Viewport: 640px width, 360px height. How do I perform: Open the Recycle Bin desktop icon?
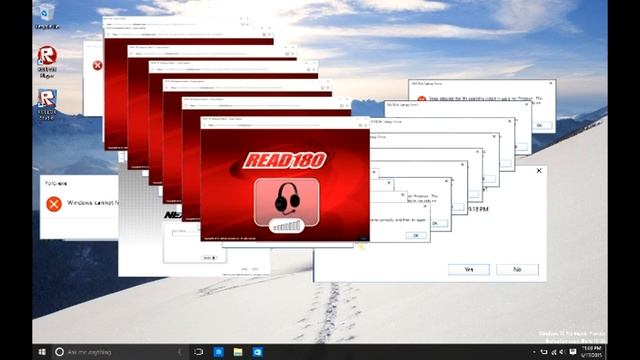(47, 16)
